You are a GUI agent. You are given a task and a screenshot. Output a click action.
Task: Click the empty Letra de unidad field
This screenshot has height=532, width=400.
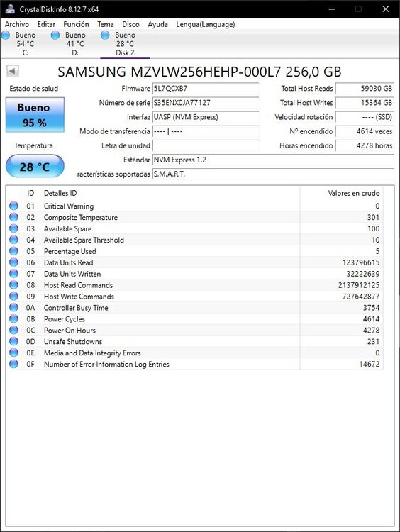point(206,145)
